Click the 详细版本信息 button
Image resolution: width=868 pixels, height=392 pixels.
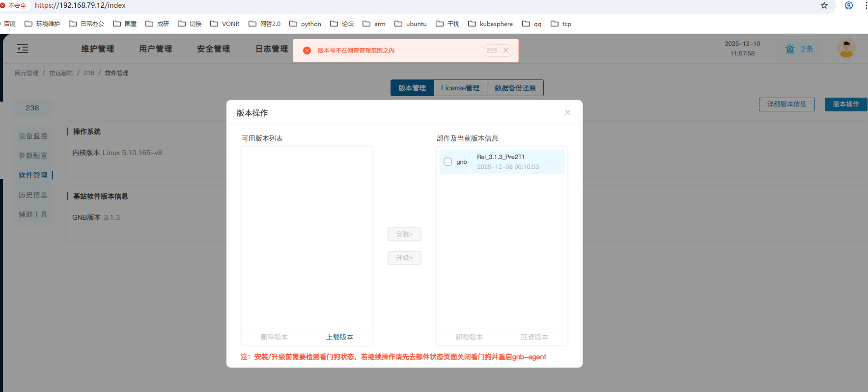(x=786, y=105)
